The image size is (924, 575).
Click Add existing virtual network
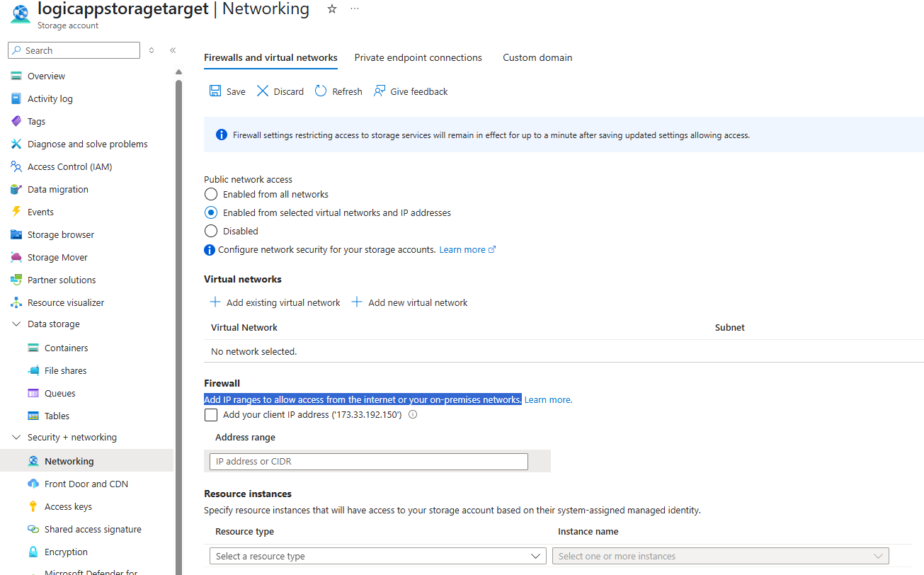[x=275, y=302]
